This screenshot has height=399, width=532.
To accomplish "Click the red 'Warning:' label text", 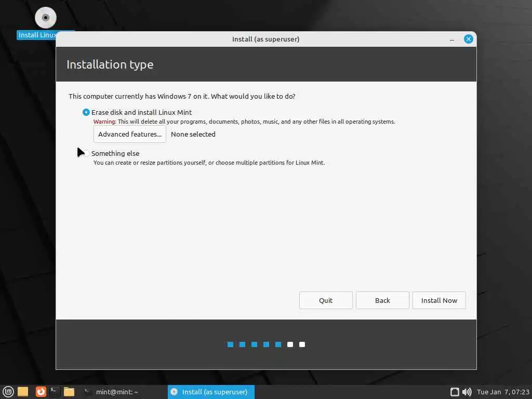I will [x=105, y=122].
